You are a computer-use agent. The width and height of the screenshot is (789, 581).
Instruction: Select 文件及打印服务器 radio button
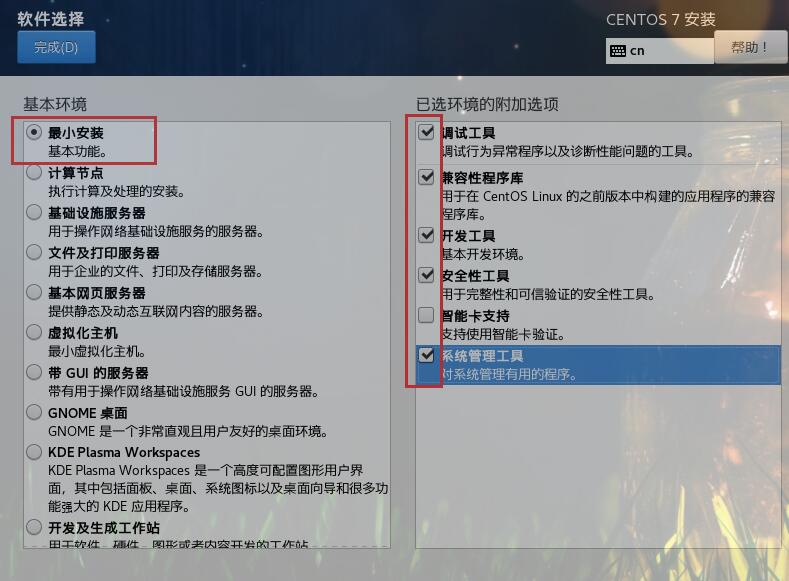[x=34, y=252]
